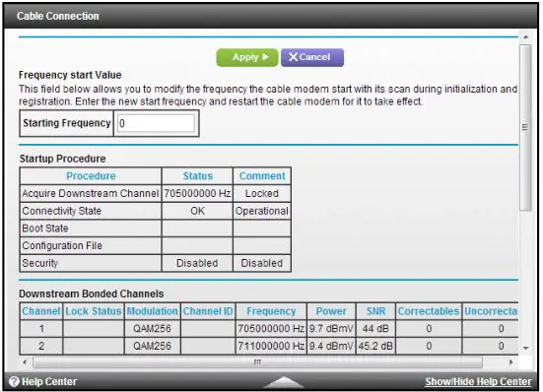
Task: Click the Frequency start Value heading
Action: click(70, 75)
